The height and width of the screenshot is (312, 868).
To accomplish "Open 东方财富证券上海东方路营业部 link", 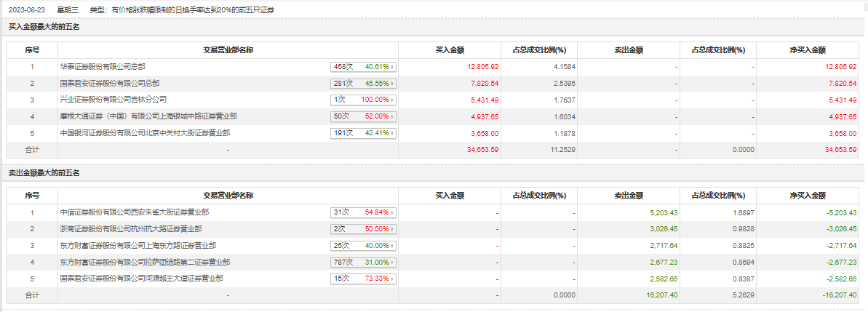I will click(138, 246).
